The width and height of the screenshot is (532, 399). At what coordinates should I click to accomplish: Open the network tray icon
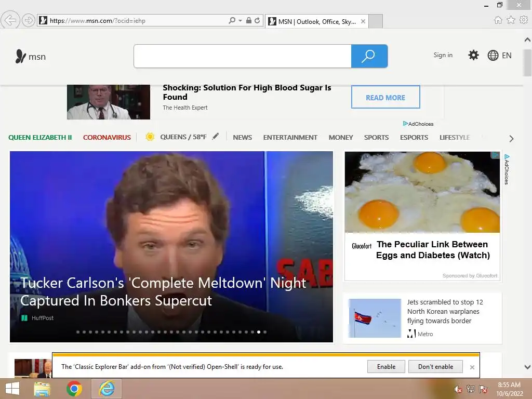click(471, 389)
